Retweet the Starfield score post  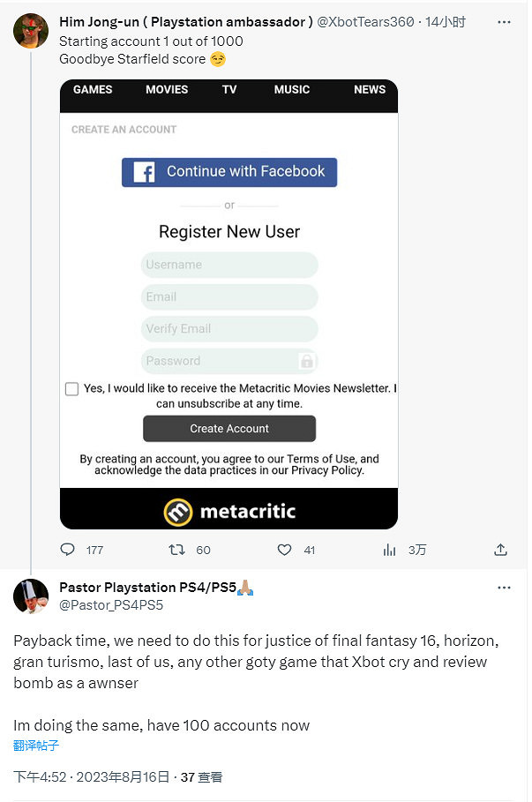(x=176, y=550)
